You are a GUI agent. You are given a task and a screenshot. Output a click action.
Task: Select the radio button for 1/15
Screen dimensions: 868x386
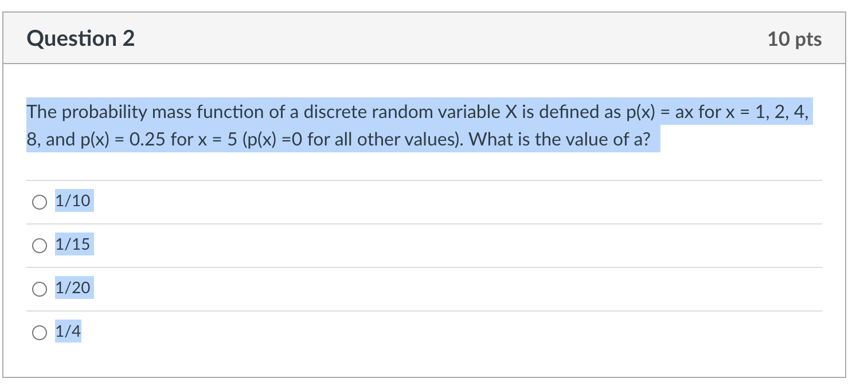pyautogui.click(x=38, y=245)
